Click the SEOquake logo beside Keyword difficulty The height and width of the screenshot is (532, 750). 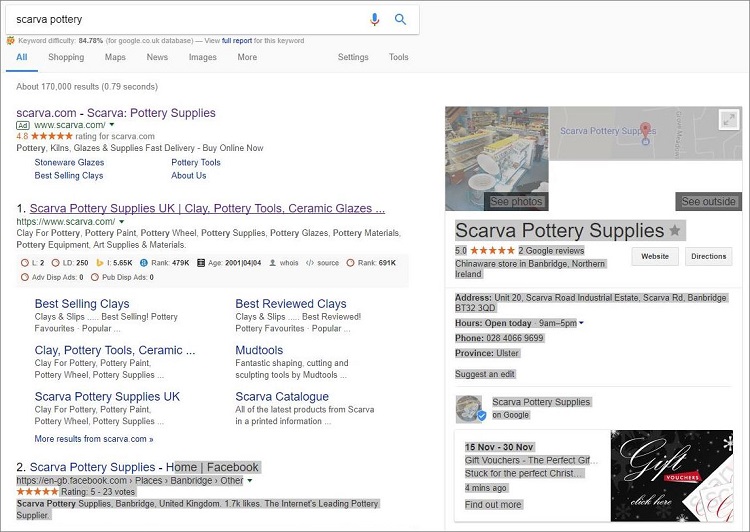(11, 41)
